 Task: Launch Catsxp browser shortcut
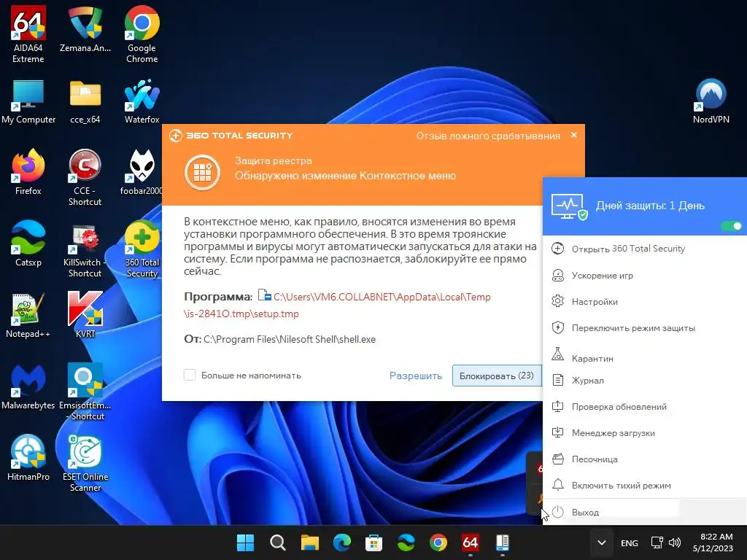28,244
